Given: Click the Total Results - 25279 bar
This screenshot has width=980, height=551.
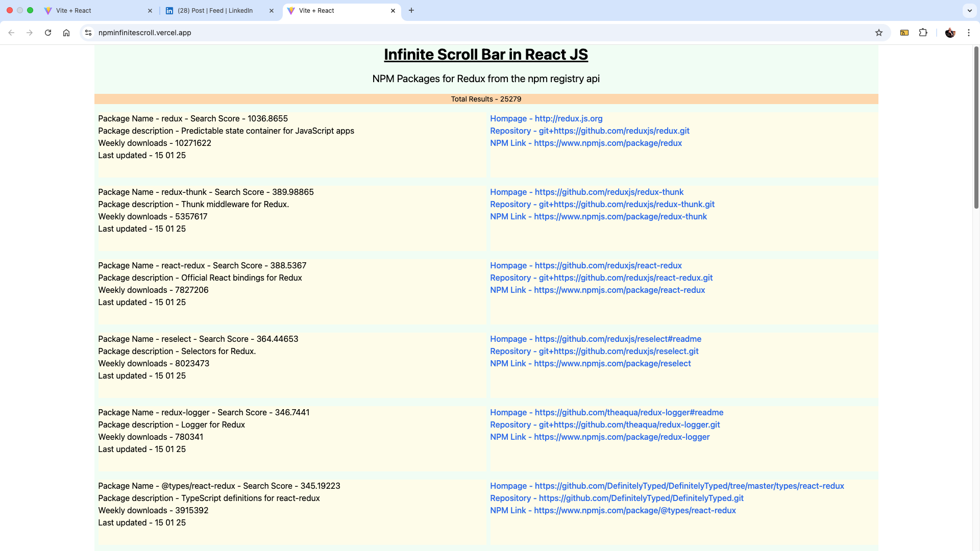Looking at the screenshot, I should pos(486,99).
